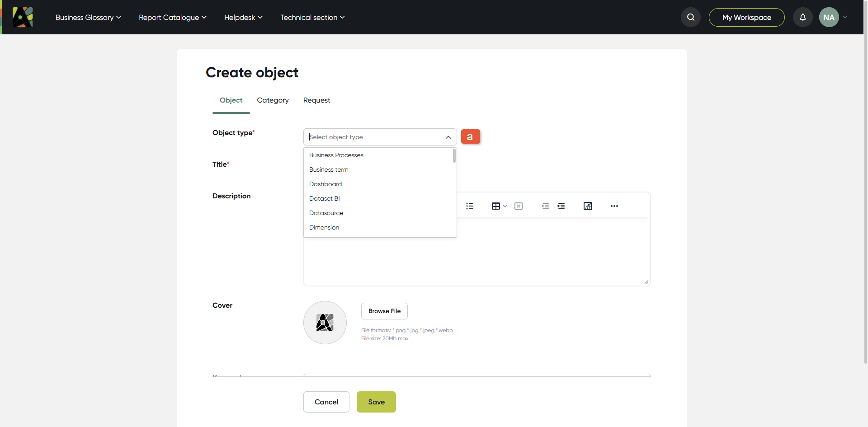The width and height of the screenshot is (868, 427).
Task: Click the Cancel button
Action: coord(326,402)
